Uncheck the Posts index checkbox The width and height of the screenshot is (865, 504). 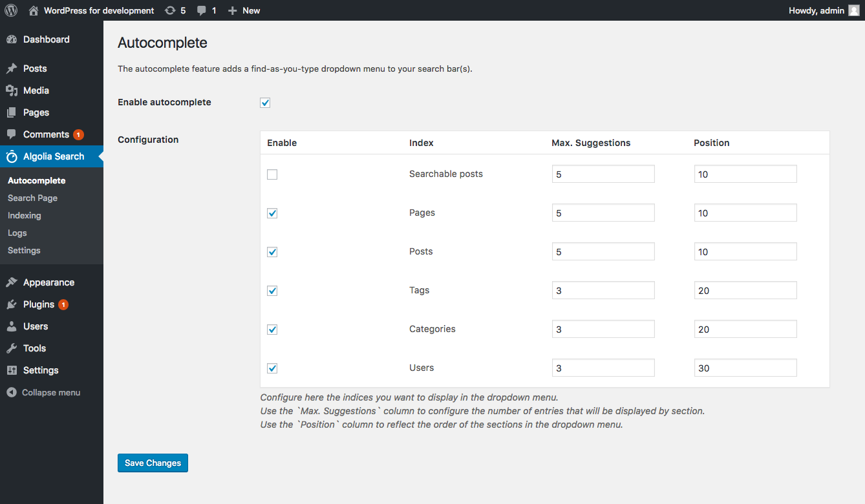click(272, 252)
